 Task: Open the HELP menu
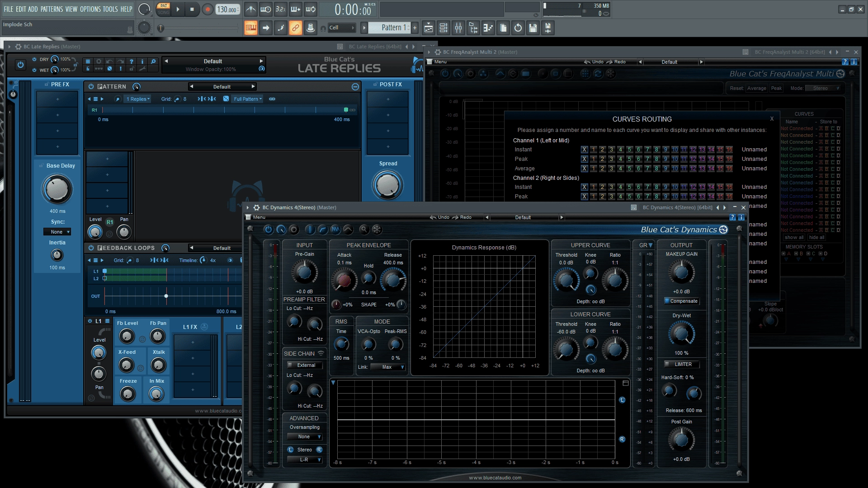tap(127, 9)
